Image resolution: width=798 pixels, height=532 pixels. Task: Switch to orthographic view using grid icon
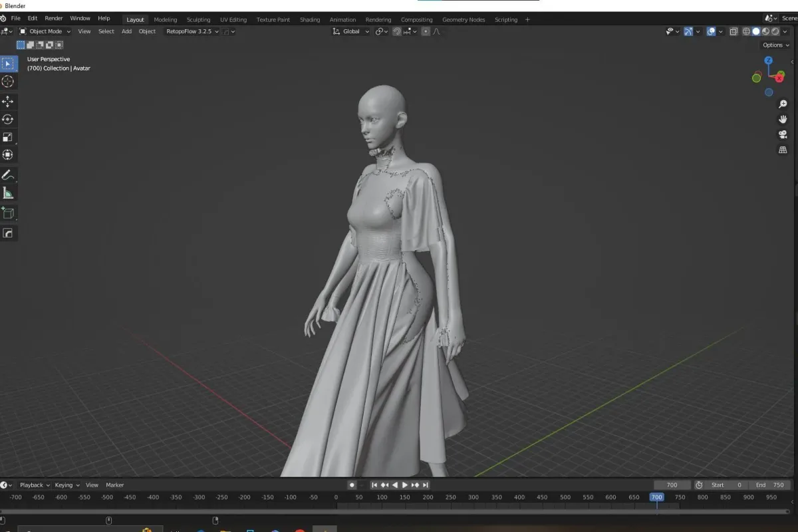click(x=783, y=150)
